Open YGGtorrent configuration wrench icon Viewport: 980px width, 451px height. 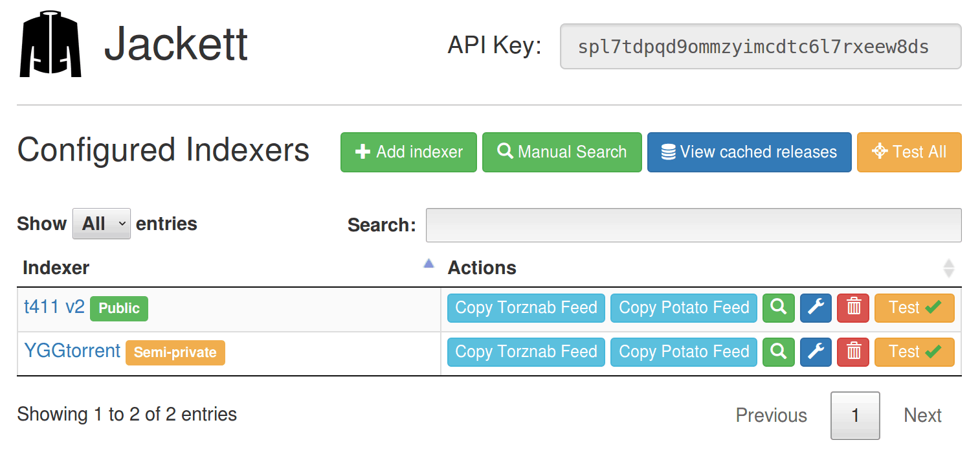coord(816,352)
